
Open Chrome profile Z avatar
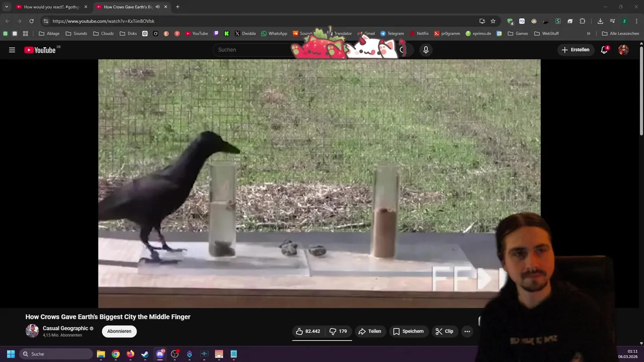coord(624,21)
